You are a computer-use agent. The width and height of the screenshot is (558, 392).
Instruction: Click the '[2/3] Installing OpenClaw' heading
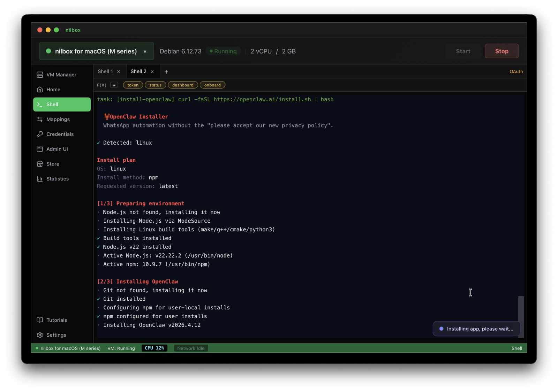tap(137, 282)
